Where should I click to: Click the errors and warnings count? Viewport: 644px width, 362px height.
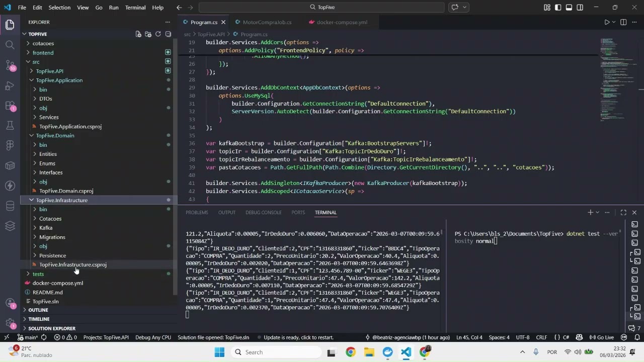[x=65, y=337]
